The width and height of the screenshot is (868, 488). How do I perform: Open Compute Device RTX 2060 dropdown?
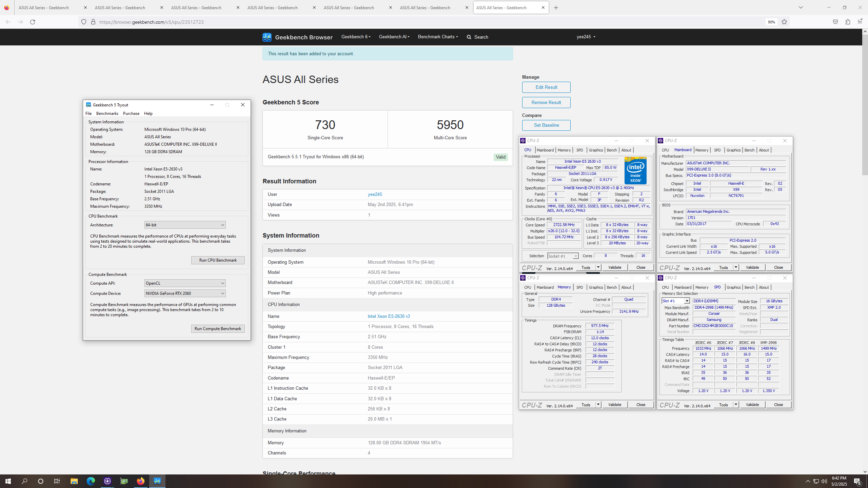click(185, 293)
